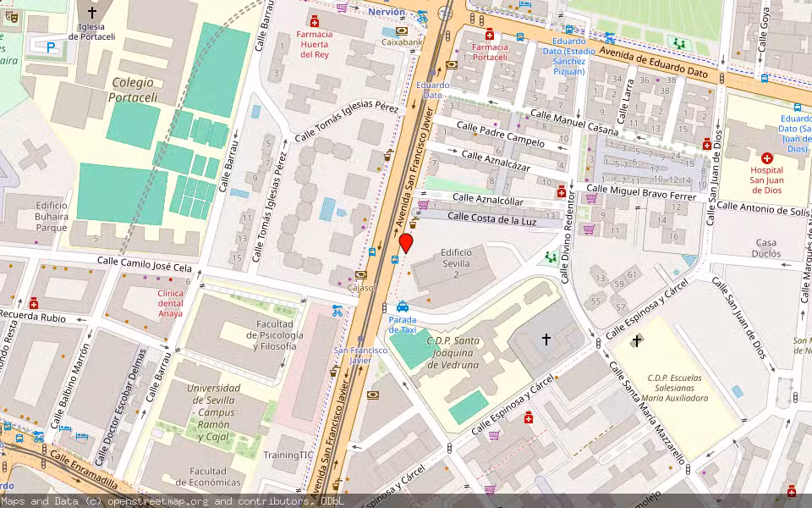The width and height of the screenshot is (812, 508).
Task: Select the Farmacia Huerta del Rey cross icon
Action: pos(315,22)
